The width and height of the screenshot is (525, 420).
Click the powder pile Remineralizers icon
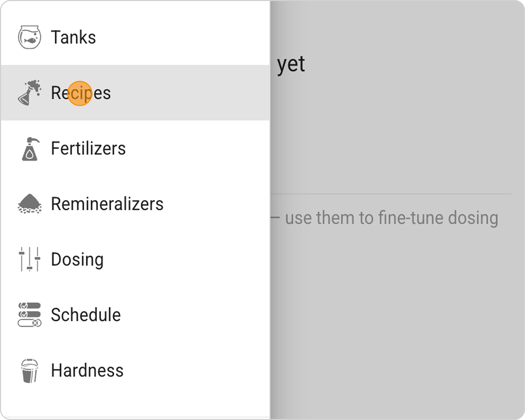(29, 204)
